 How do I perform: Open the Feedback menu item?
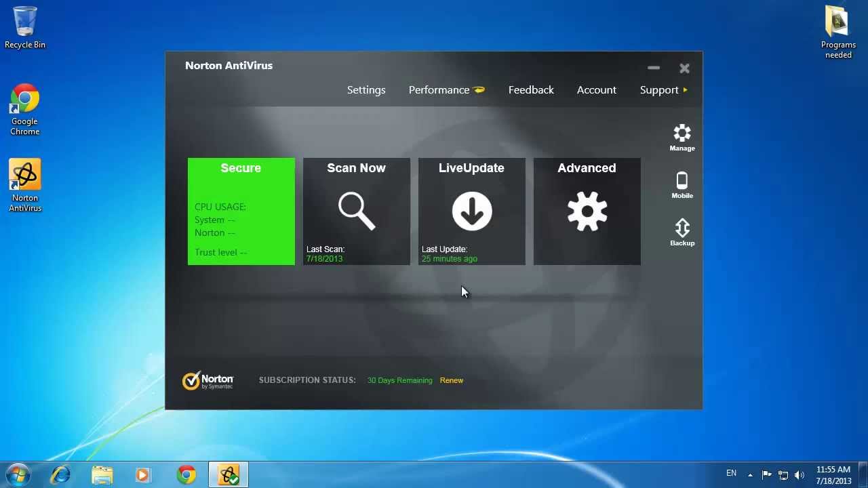tap(531, 90)
